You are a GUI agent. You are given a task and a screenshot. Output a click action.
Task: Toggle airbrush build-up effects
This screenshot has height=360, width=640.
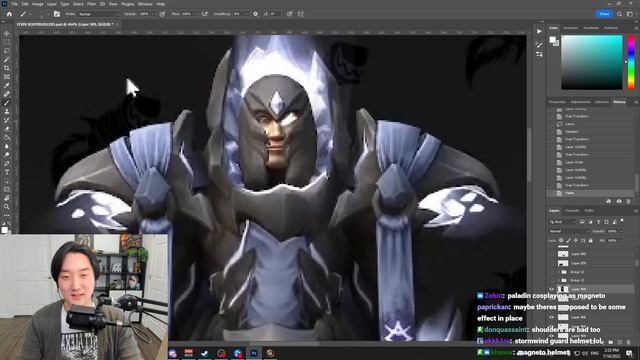click(x=204, y=14)
